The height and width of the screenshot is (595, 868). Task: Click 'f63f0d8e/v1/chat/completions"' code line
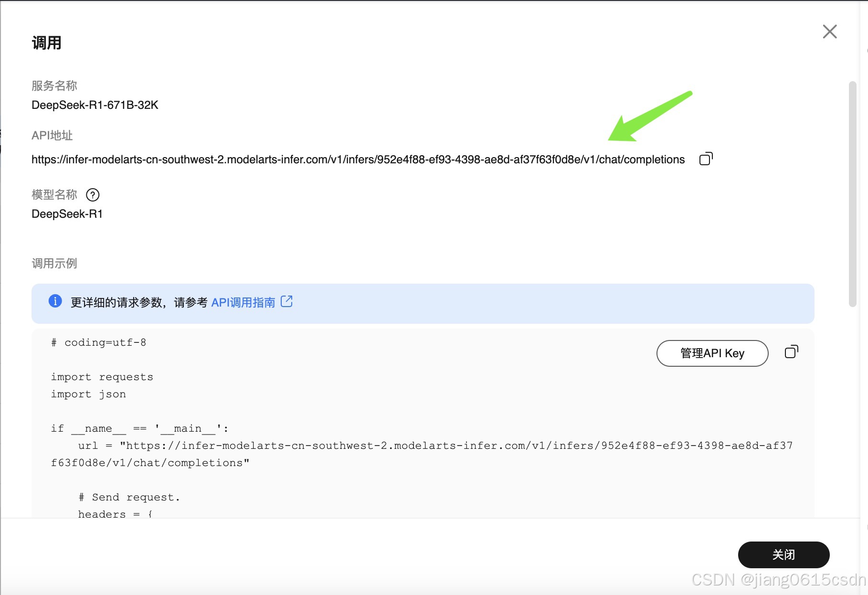click(150, 463)
